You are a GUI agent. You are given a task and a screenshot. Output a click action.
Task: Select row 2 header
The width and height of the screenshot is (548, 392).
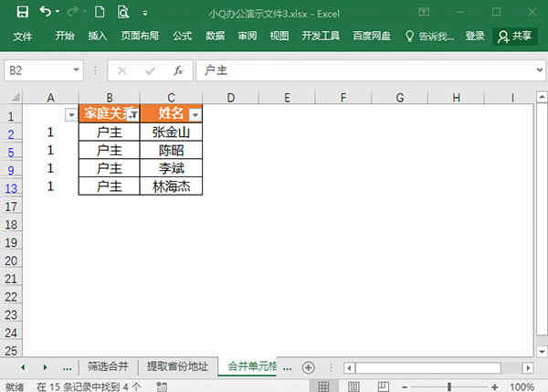click(x=11, y=134)
